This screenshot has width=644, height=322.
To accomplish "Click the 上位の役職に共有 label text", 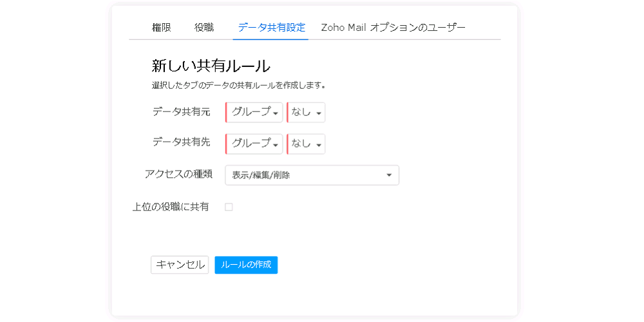I will click(x=171, y=207).
